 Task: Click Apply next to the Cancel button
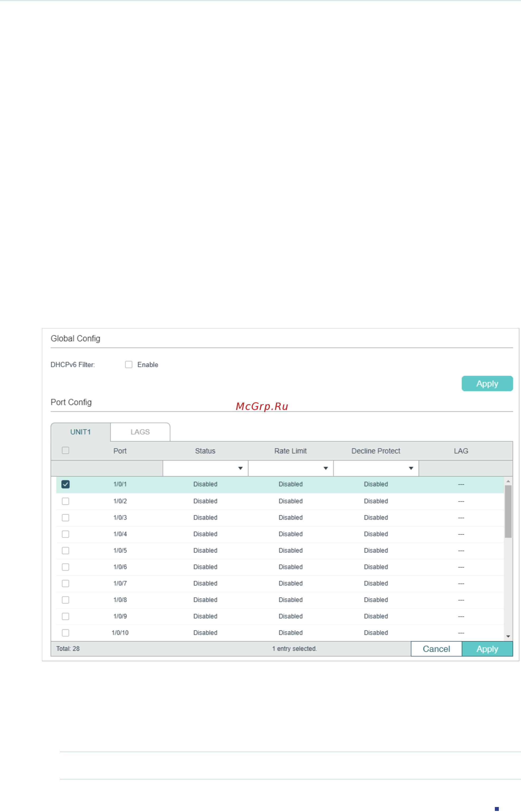(487, 649)
